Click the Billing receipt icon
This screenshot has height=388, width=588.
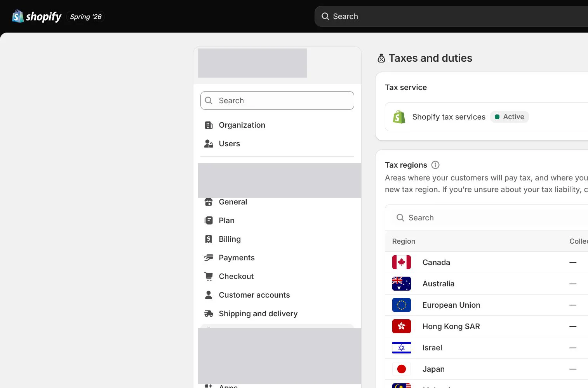209,239
